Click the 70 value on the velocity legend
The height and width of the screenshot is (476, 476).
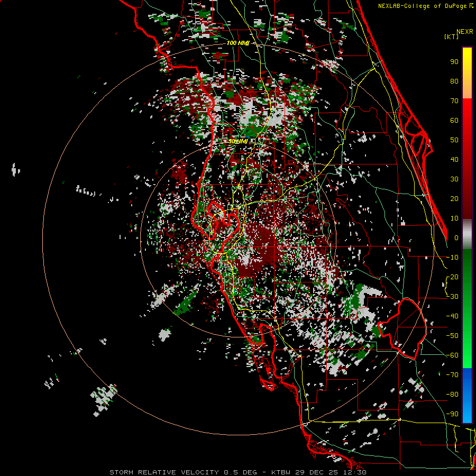[454, 101]
